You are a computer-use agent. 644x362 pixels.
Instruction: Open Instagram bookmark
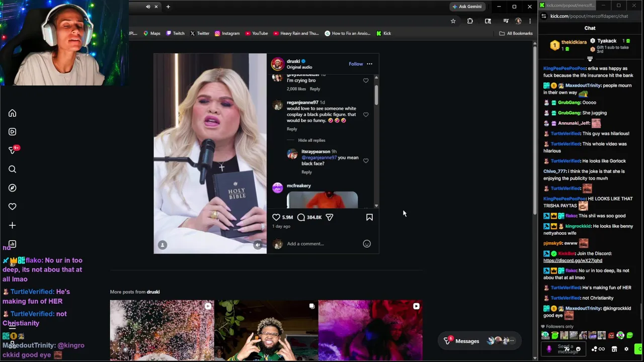[x=227, y=33]
